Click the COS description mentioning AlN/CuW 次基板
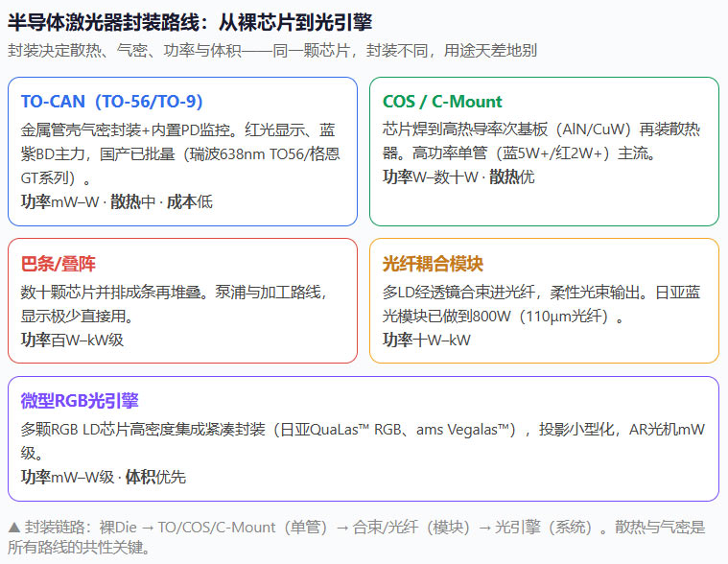Screen dimensions: 728x564 pos(541,141)
